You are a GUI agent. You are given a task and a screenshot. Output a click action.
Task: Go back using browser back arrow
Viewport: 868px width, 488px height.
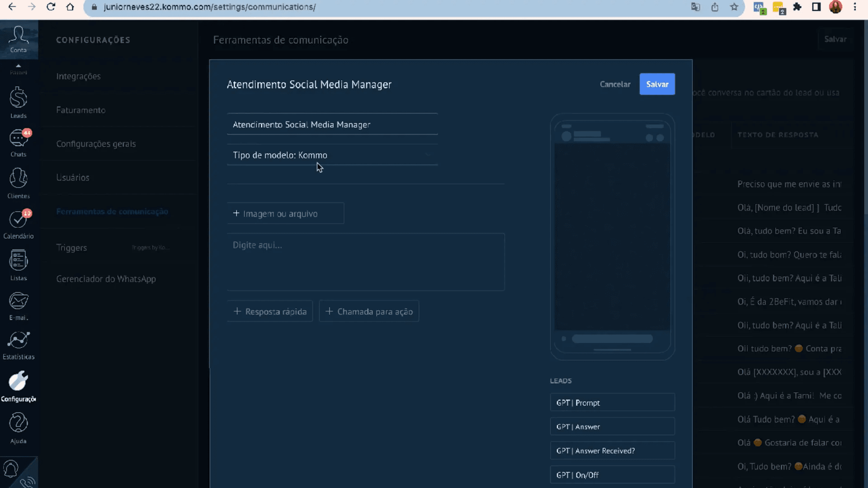[x=12, y=7]
